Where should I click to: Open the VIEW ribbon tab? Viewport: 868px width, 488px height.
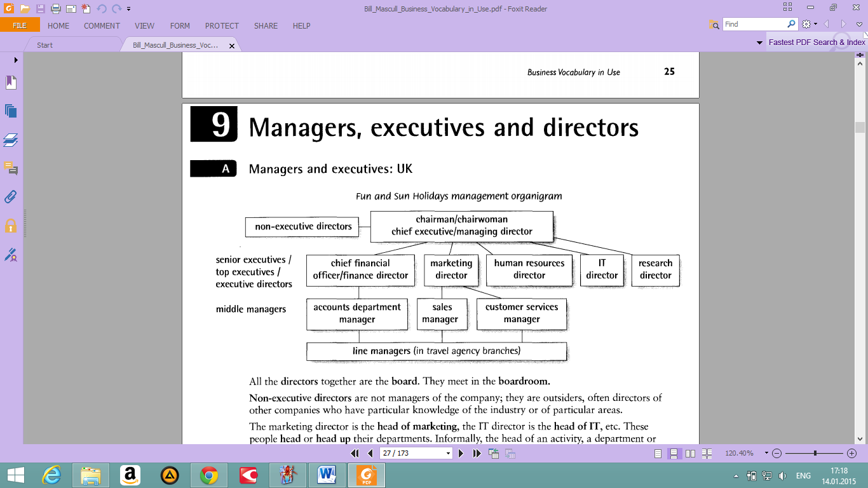pyautogui.click(x=145, y=26)
